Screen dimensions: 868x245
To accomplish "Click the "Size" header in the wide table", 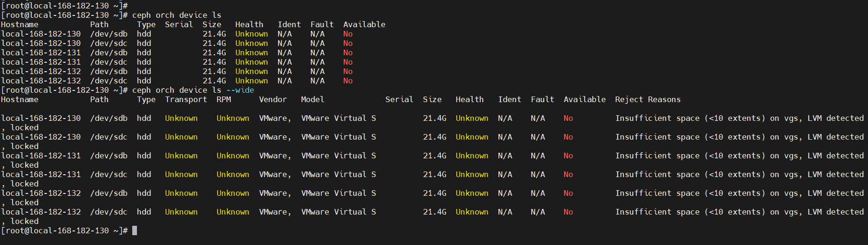I will pos(432,99).
